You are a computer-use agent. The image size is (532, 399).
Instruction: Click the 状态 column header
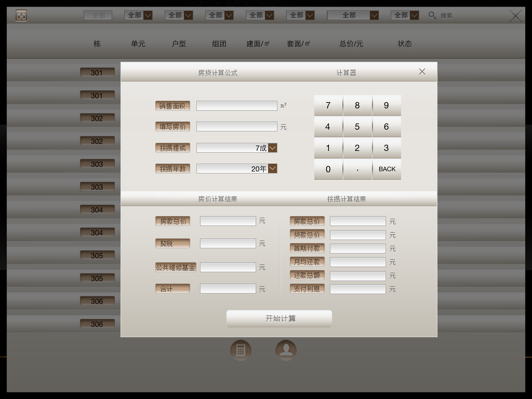(405, 44)
